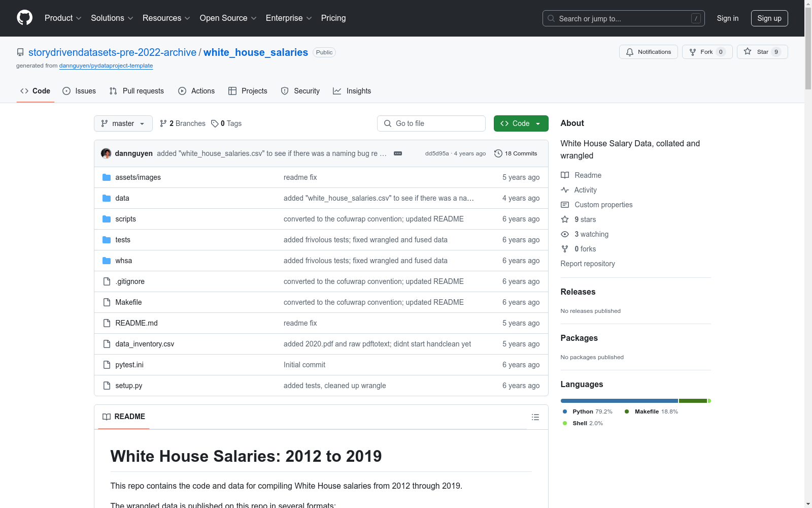Click the Custom properties icon
The width and height of the screenshot is (812, 508).
[565, 205]
